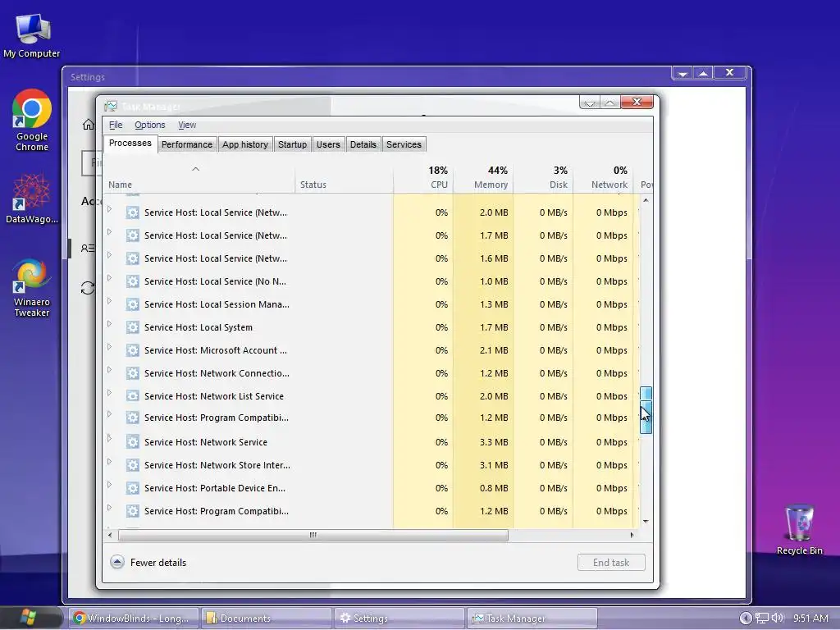Expand Service Host: Network List Service row
This screenshot has width=840, height=630.
(x=109, y=393)
